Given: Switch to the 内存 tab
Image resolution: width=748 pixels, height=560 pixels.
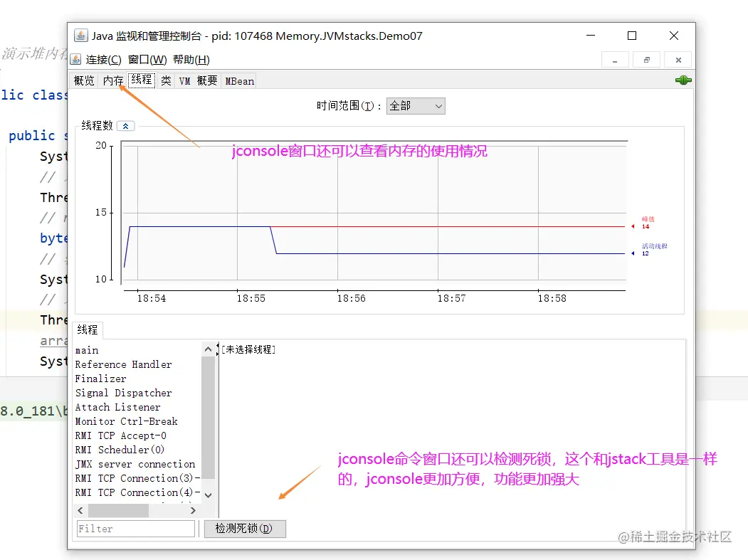Looking at the screenshot, I should coord(113,80).
